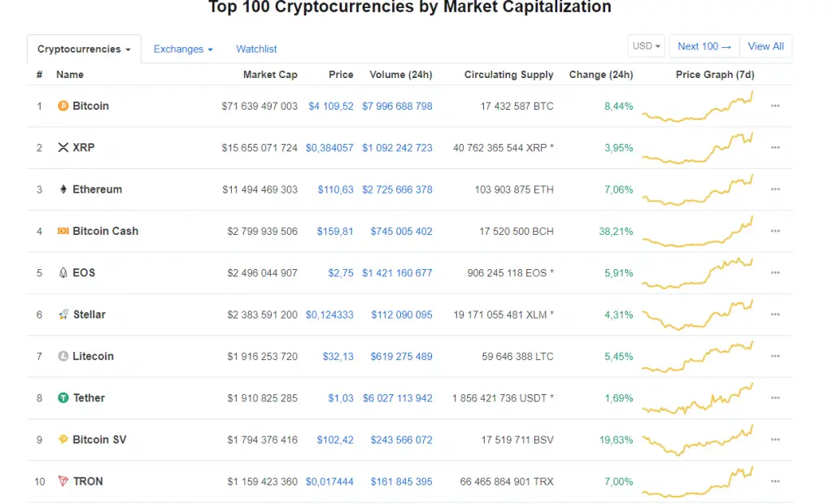This screenshot has width=833, height=504.
Task: Open the USD currency selector
Action: pos(645,46)
